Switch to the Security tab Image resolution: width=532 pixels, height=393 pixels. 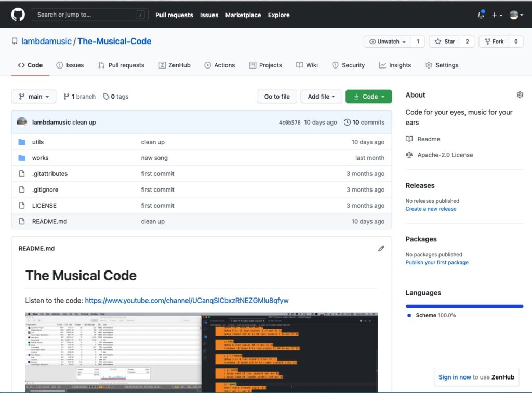348,65
